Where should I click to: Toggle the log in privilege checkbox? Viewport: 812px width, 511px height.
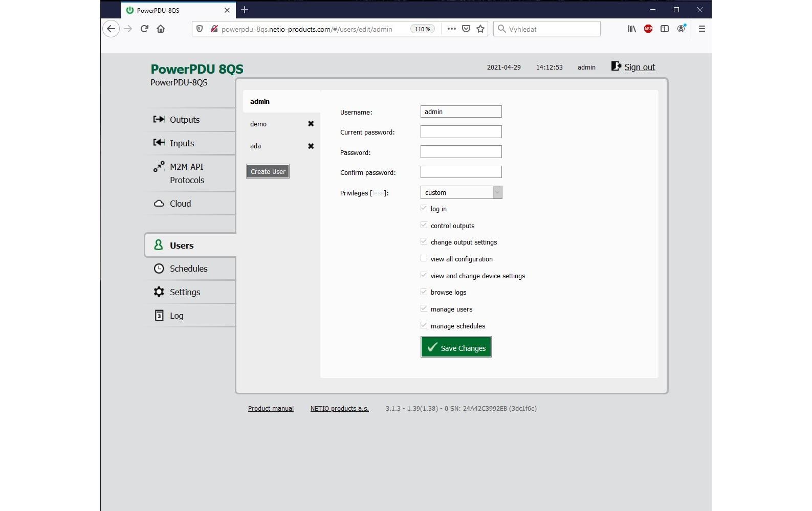pyautogui.click(x=424, y=208)
